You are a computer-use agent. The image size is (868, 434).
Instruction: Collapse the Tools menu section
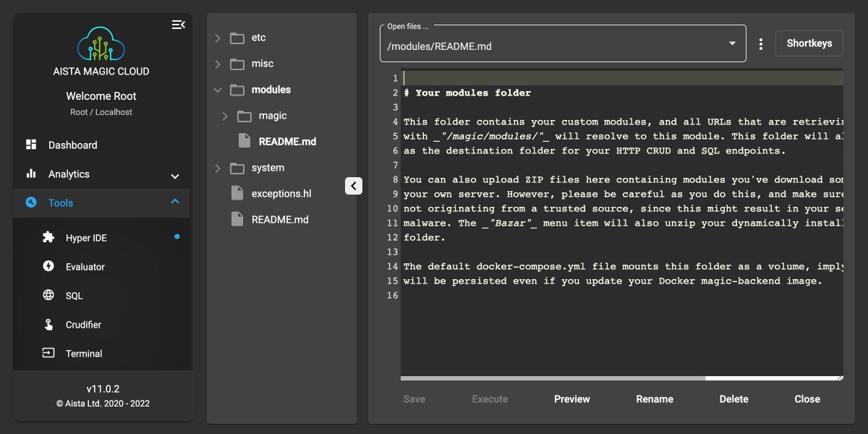174,203
